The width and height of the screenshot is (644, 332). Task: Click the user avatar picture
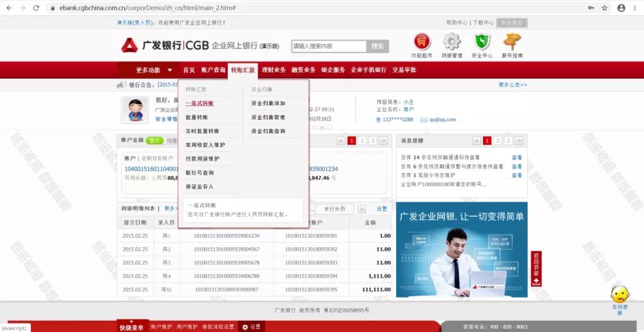(x=135, y=110)
